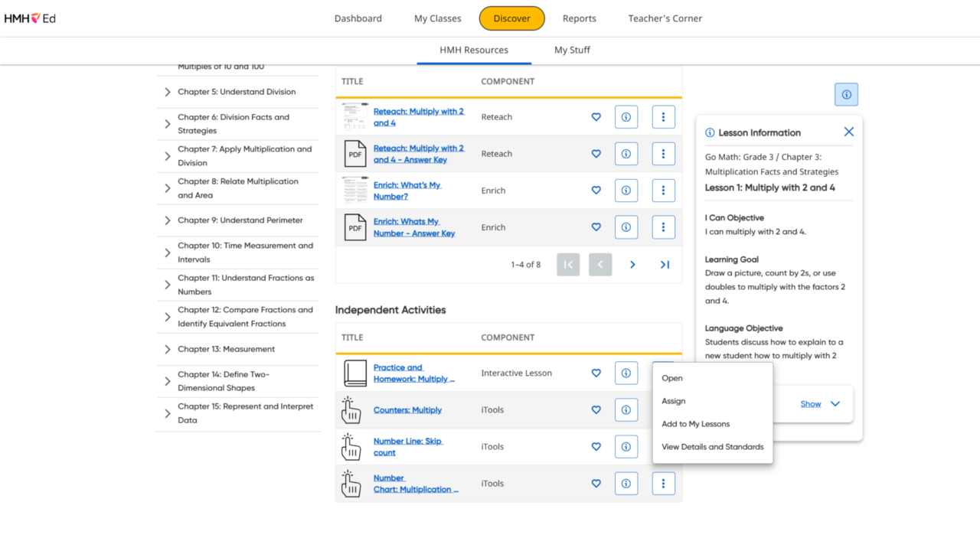The image size is (980, 551).
Task: Open the kebab menu for "Number Chart: Multiplication"
Action: coord(663,483)
